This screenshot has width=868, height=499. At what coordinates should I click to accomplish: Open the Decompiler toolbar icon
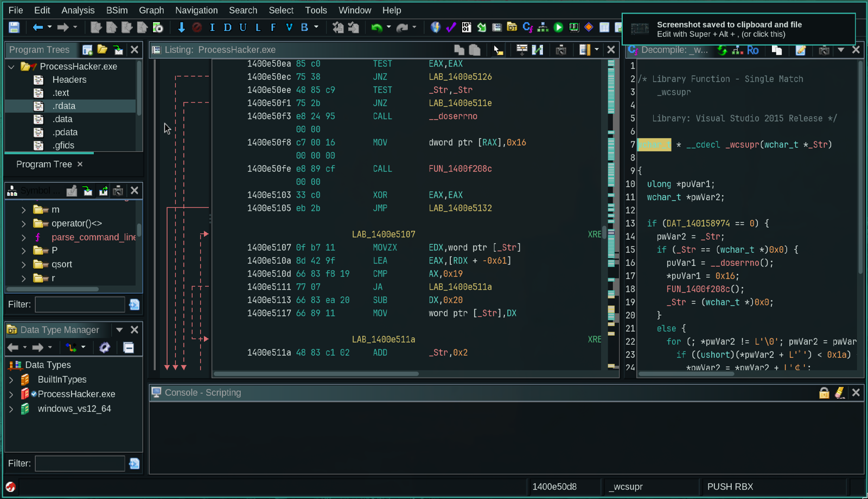coord(527,27)
